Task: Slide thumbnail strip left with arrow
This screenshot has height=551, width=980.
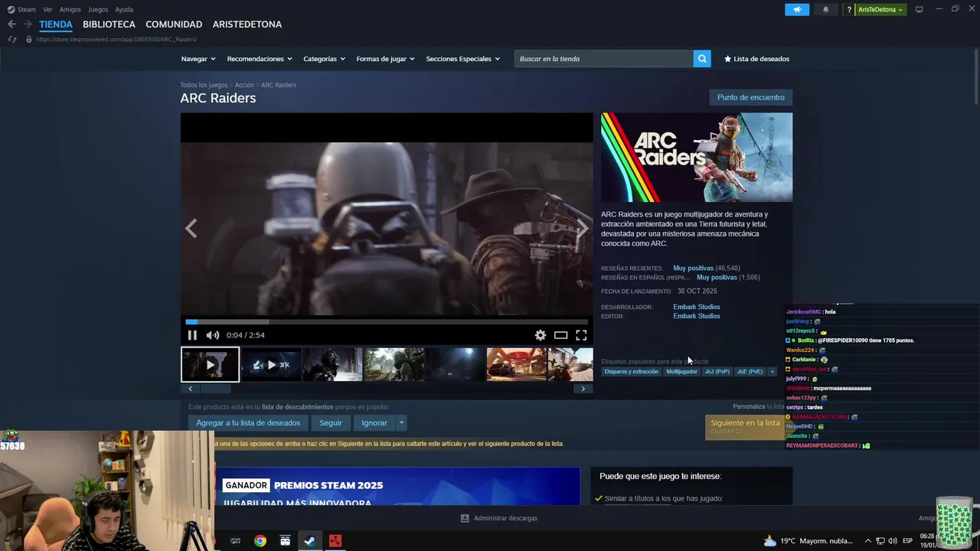Action: coord(191,389)
